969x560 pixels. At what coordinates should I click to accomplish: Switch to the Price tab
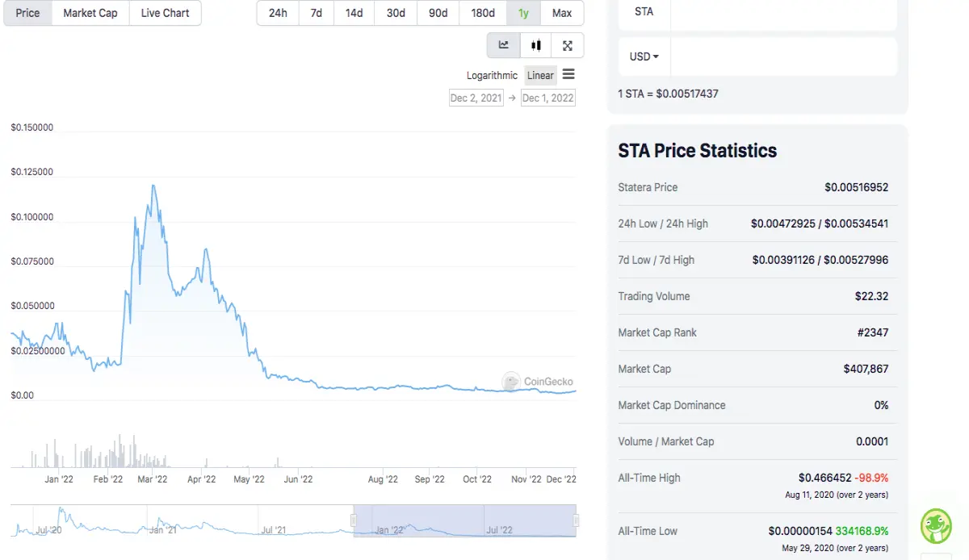coord(28,13)
